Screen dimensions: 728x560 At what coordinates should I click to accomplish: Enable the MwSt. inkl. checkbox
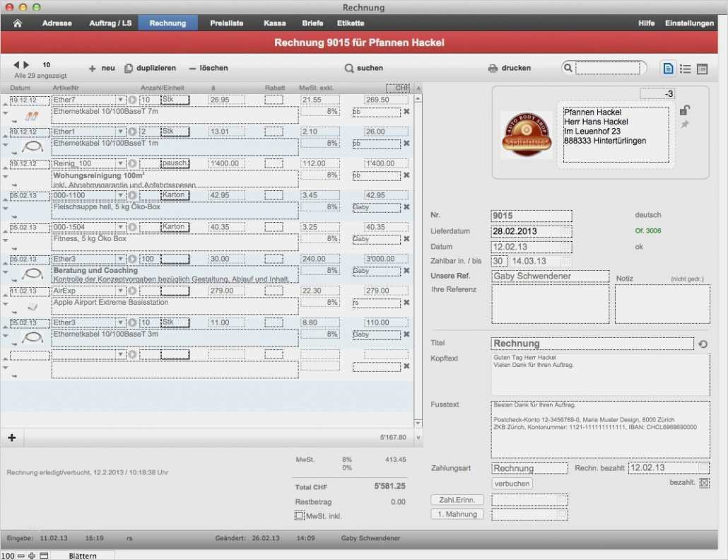[x=298, y=515]
